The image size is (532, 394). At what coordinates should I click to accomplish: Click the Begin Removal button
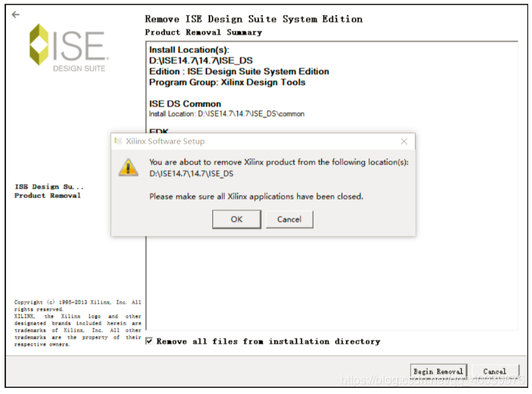tap(438, 371)
